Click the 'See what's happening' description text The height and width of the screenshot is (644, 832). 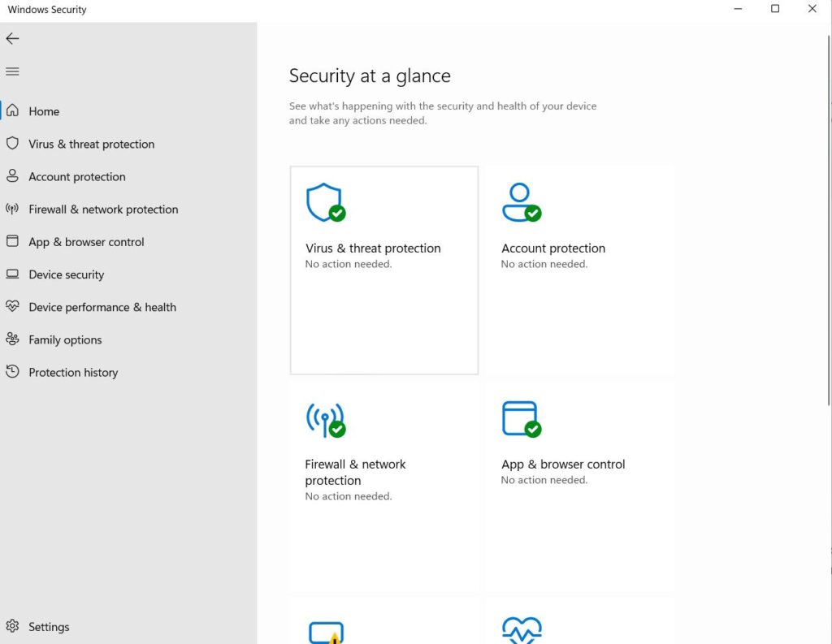pos(443,113)
